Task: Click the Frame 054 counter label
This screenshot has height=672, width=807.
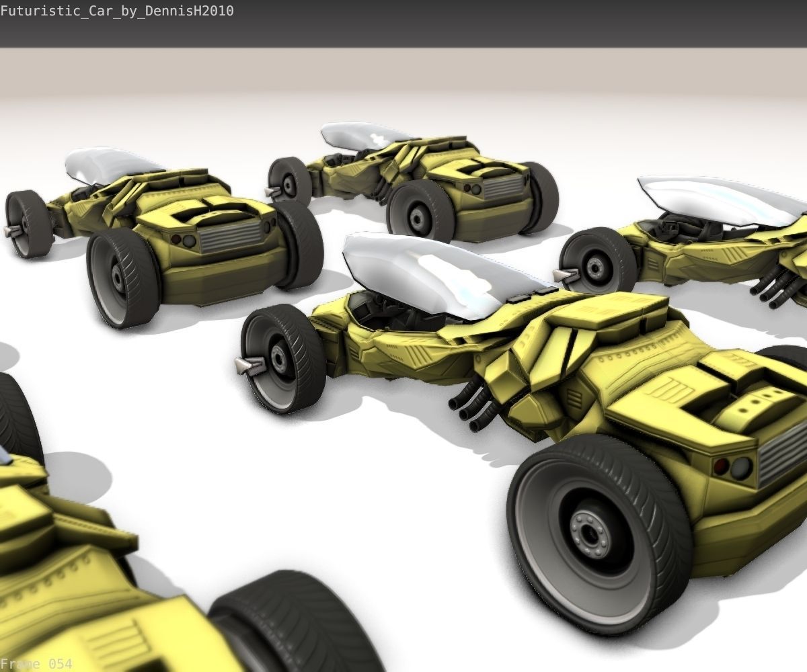Action: pos(36,664)
